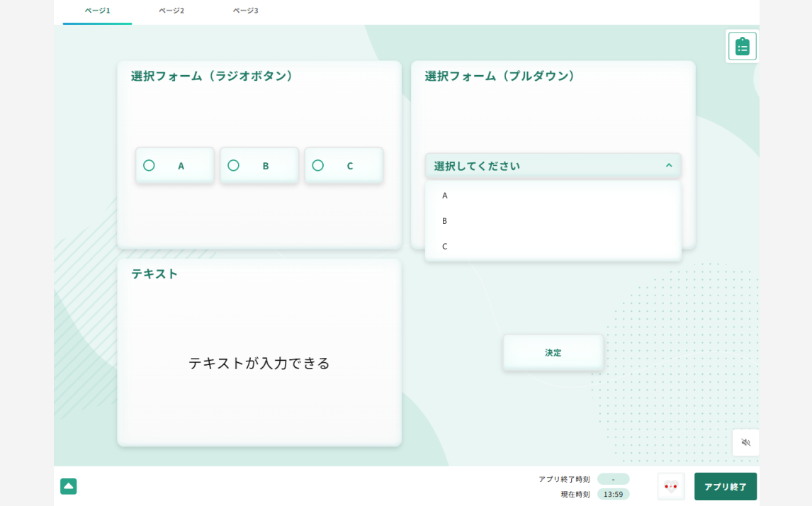Choose option A in the pulldown list
The image size is (812, 506).
[553, 196]
